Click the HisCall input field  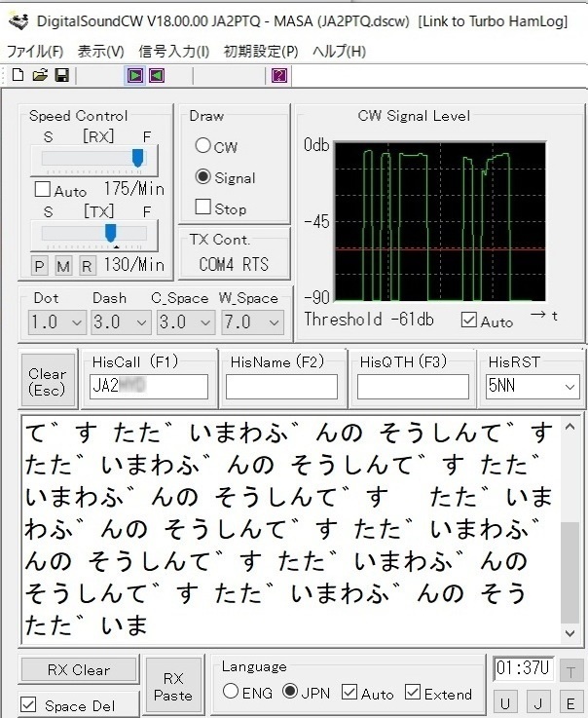click(149, 387)
